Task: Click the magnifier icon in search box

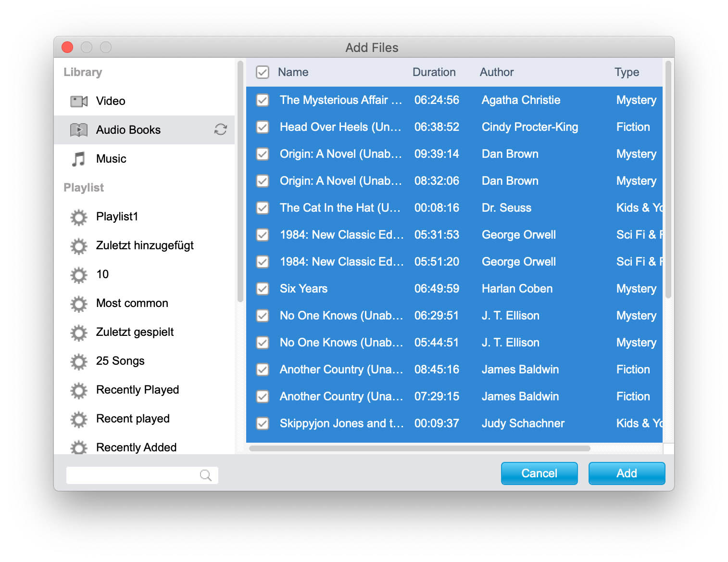Action: click(x=205, y=475)
